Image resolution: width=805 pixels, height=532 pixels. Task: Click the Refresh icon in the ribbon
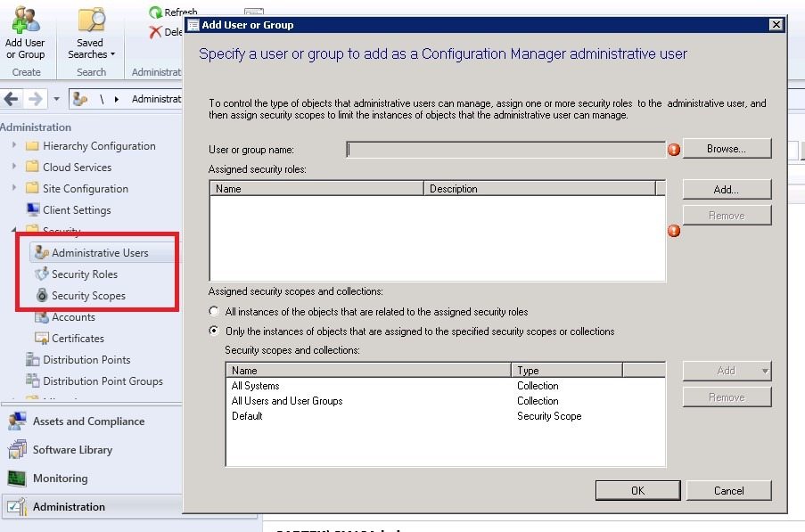(x=155, y=12)
